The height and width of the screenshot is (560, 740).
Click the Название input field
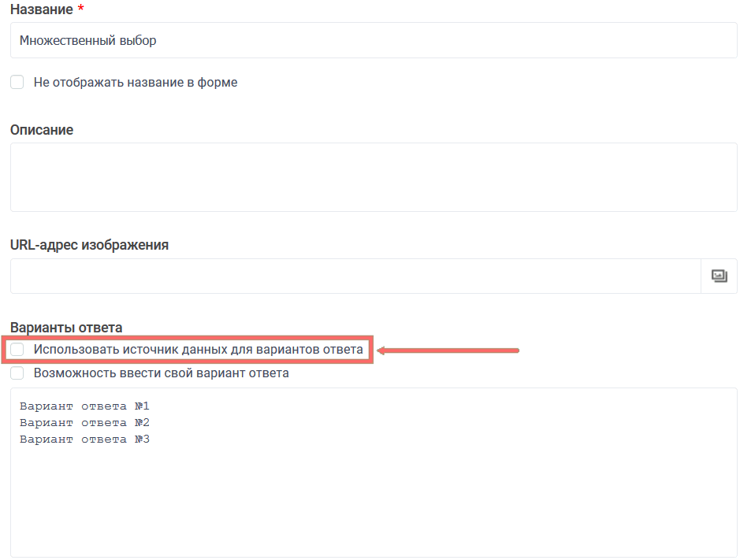(x=374, y=40)
